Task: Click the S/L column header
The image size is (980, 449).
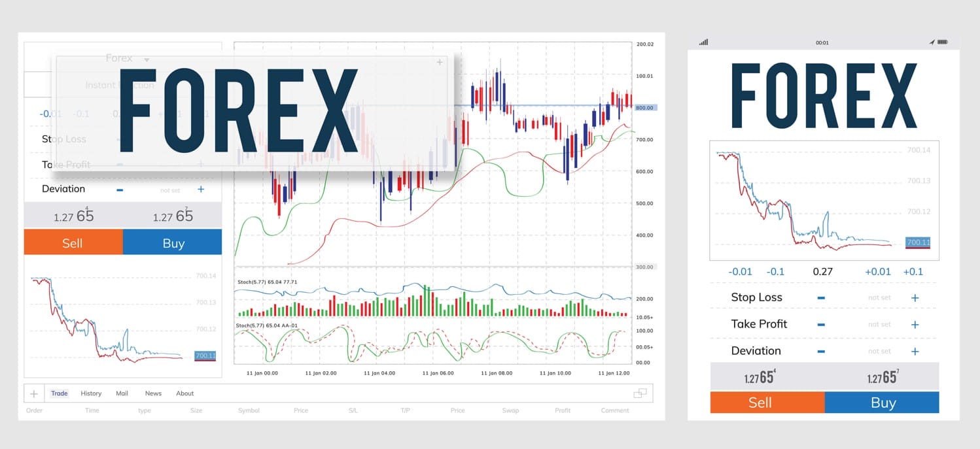Action: [353, 410]
